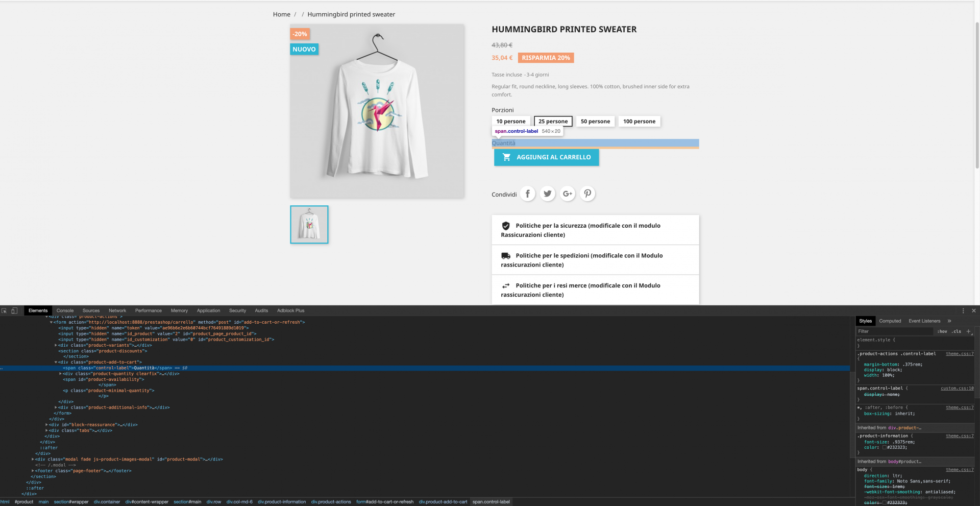
Task: Click the delivery truck icon
Action: [x=506, y=256]
